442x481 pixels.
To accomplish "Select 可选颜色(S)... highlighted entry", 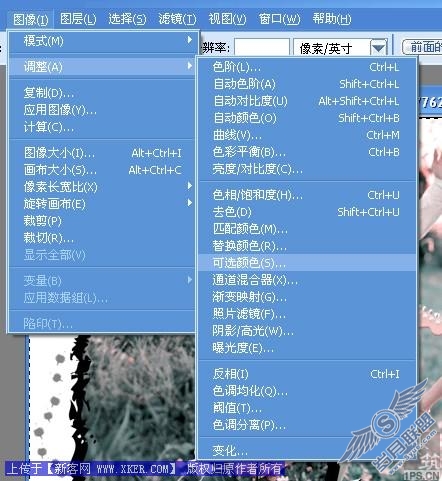I will coord(307,263).
